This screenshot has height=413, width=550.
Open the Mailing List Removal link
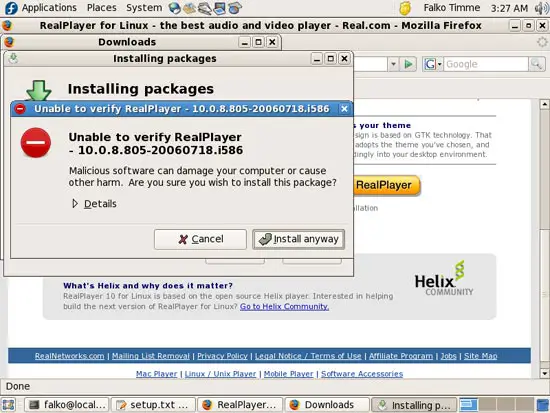point(150,356)
